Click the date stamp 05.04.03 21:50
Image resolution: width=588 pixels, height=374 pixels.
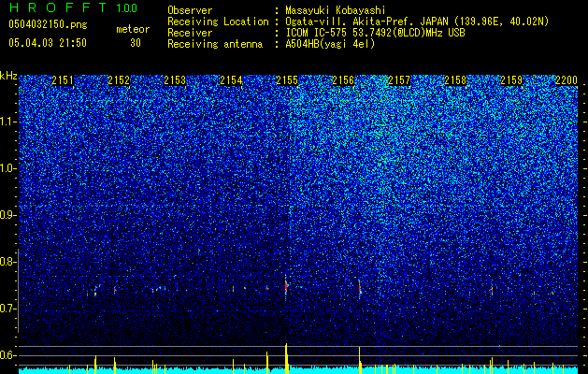point(48,43)
